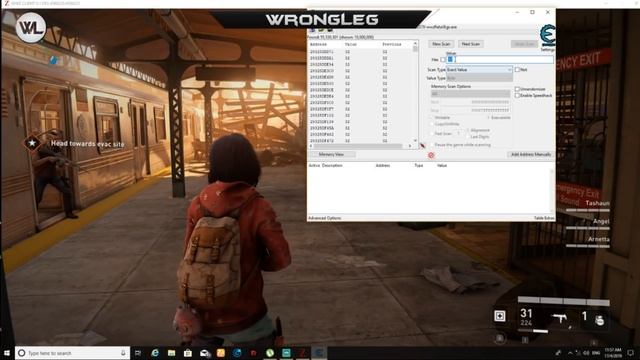Click the Address column header in results
The height and width of the screenshot is (360, 640).
point(318,44)
